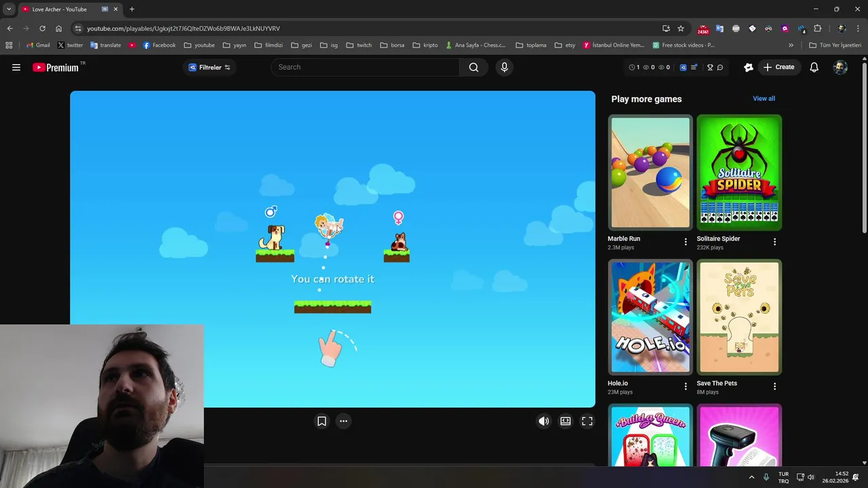Image resolution: width=868 pixels, height=488 pixels.
Task: Open Marble Run three-dot menu
Action: [686, 242]
